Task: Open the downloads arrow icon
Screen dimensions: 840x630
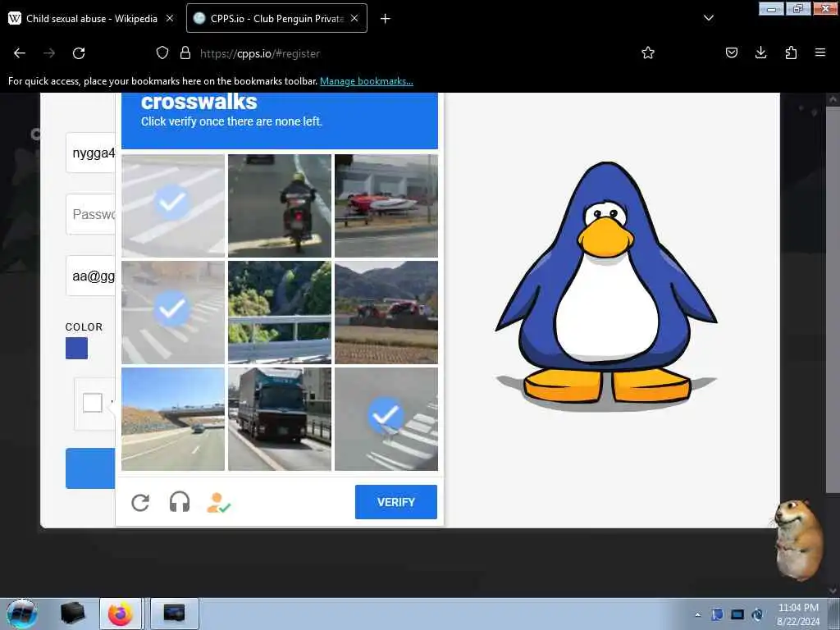Action: [x=760, y=52]
